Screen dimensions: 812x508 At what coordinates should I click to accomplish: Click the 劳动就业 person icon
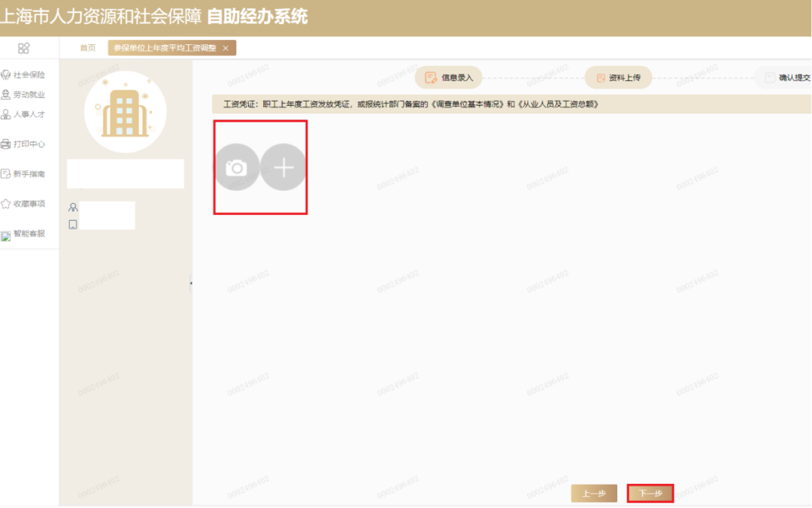[x=6, y=95]
